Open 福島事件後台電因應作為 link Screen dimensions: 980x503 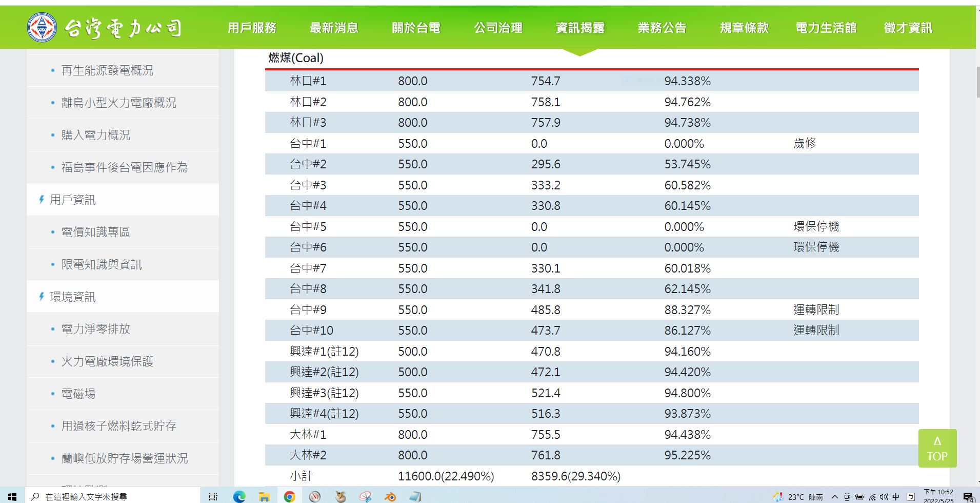[x=124, y=167]
